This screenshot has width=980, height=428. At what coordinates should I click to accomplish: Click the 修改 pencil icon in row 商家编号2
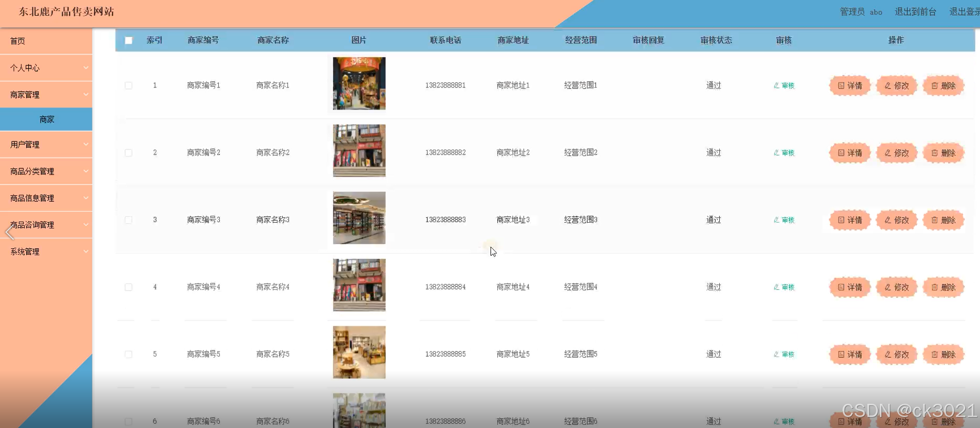point(888,153)
